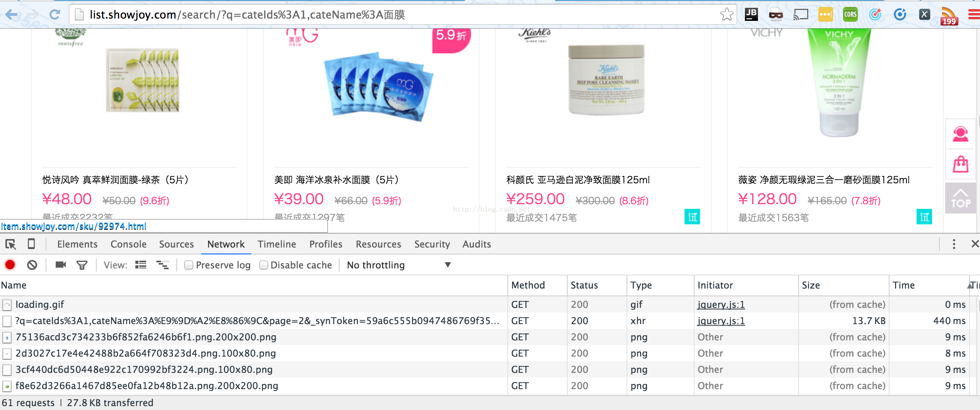Open the MG ocean mask product image
This screenshot has height=410, width=980.
point(378,87)
